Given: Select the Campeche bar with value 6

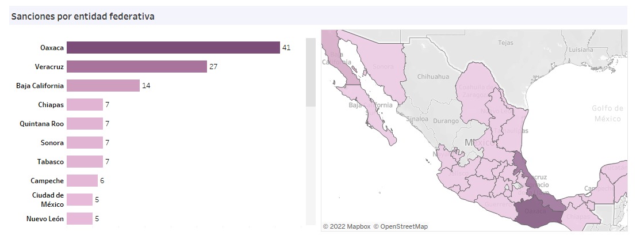Looking at the screenshot, I should click(82, 180).
